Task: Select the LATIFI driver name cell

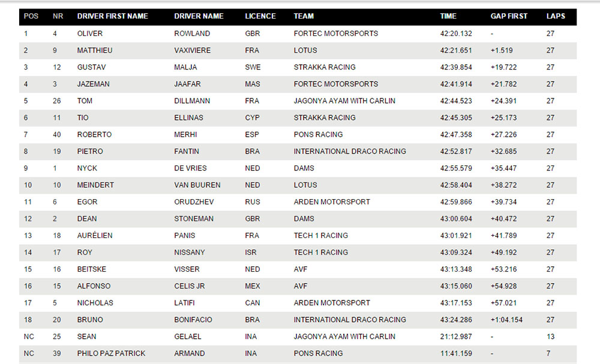Action: [184, 302]
